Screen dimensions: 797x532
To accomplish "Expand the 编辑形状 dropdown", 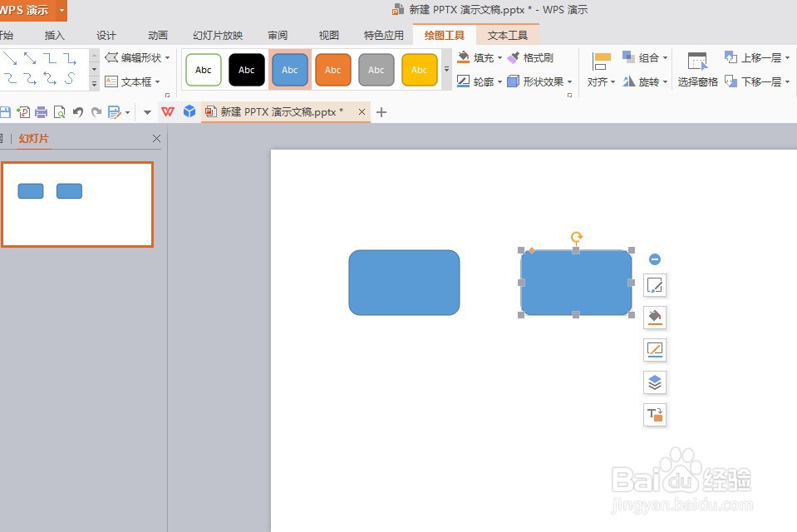I will (x=167, y=57).
